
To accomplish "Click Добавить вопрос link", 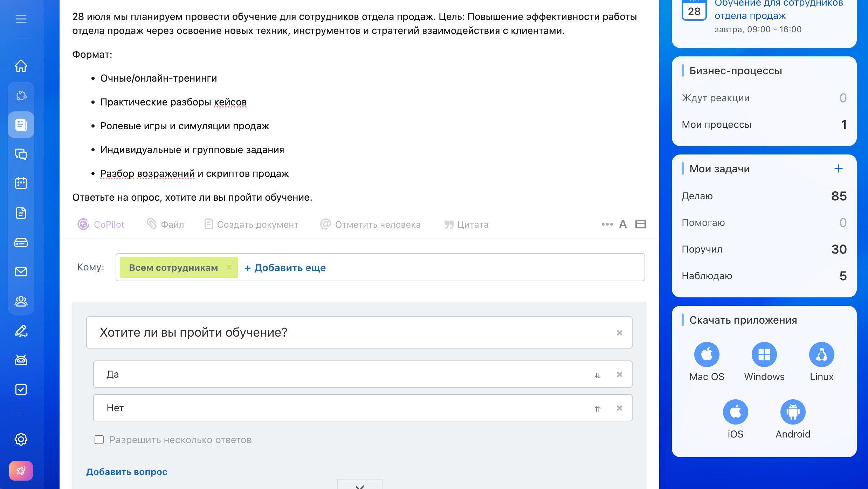I will click(x=127, y=472).
